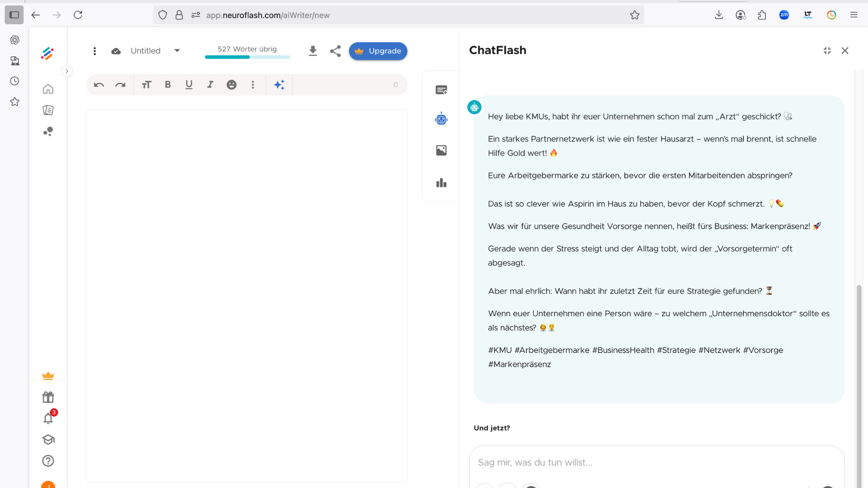Toggle underline text formatting
868x488 pixels.
(189, 84)
